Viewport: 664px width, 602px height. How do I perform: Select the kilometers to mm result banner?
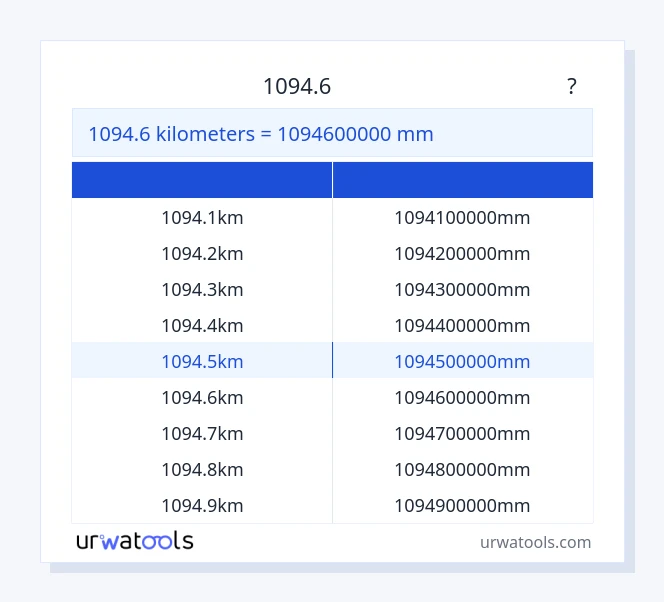(332, 133)
